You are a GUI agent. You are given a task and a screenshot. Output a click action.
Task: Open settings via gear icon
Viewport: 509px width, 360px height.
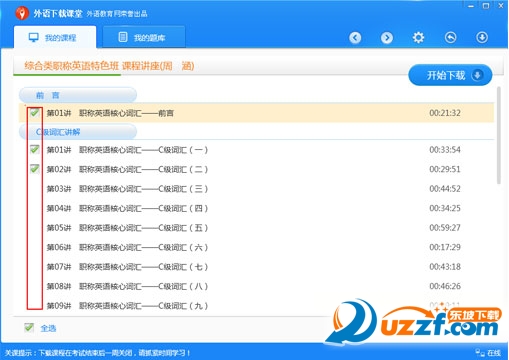[x=418, y=38]
